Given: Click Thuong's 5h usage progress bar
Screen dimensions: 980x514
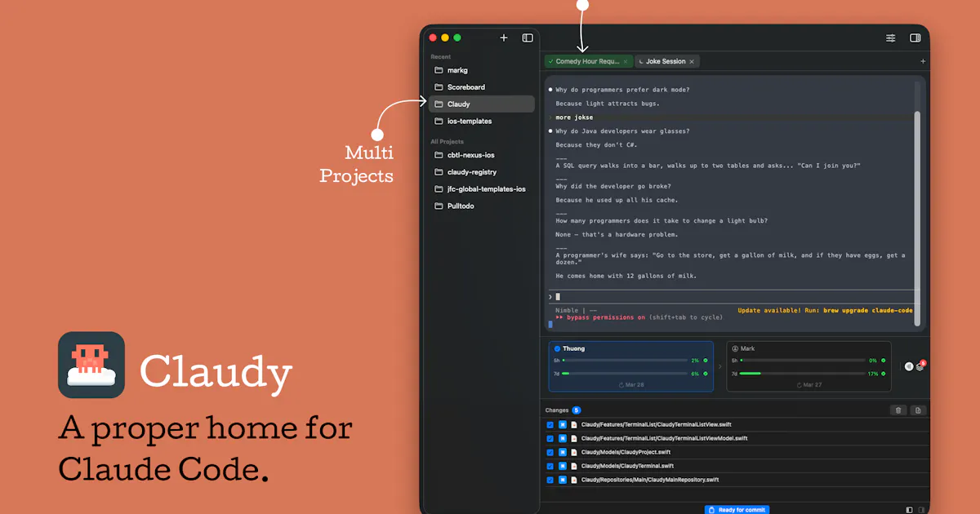Looking at the screenshot, I should click(625, 360).
